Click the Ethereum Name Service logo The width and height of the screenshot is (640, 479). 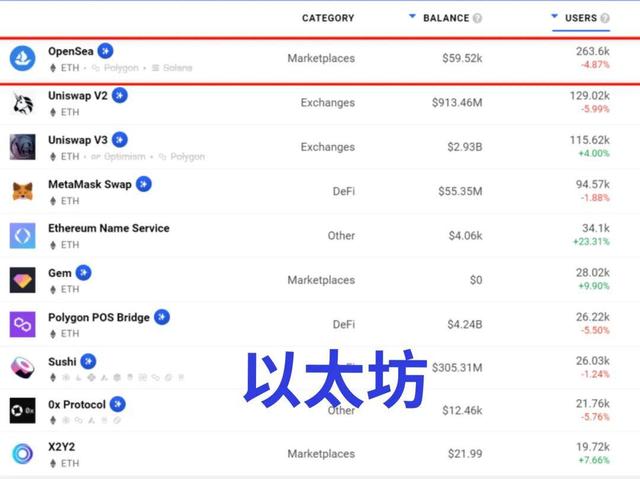[22, 235]
